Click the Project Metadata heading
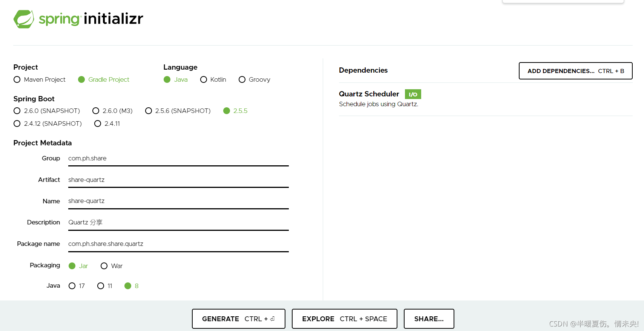644x331 pixels. (43, 143)
